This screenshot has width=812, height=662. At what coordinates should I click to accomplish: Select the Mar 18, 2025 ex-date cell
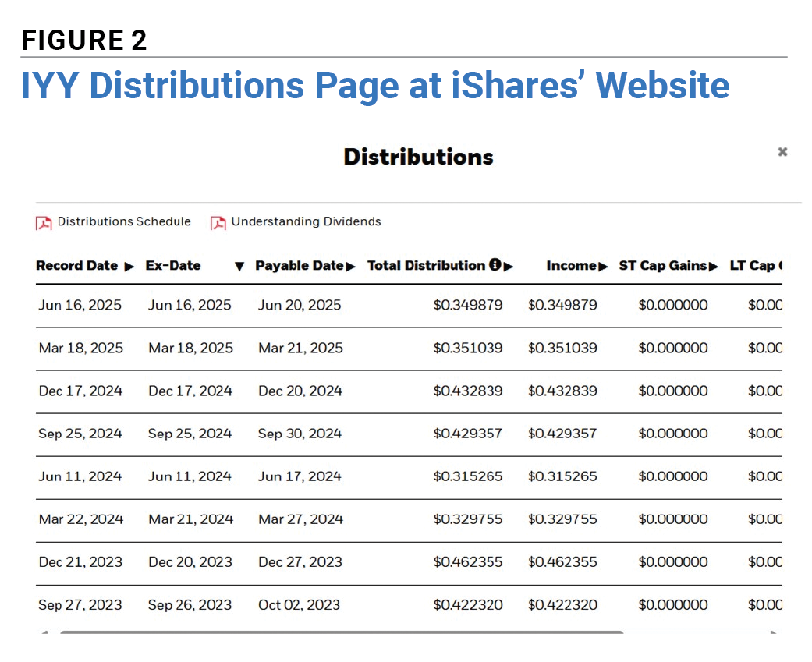190,349
